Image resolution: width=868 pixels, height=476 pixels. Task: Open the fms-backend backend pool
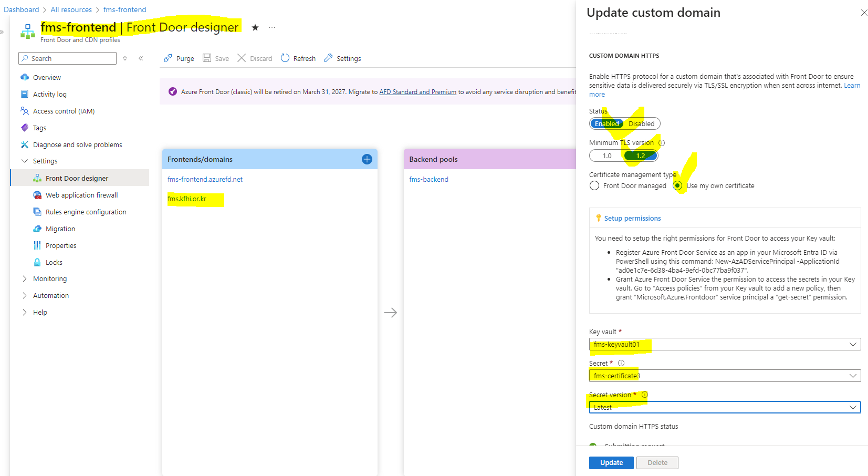pyautogui.click(x=428, y=180)
